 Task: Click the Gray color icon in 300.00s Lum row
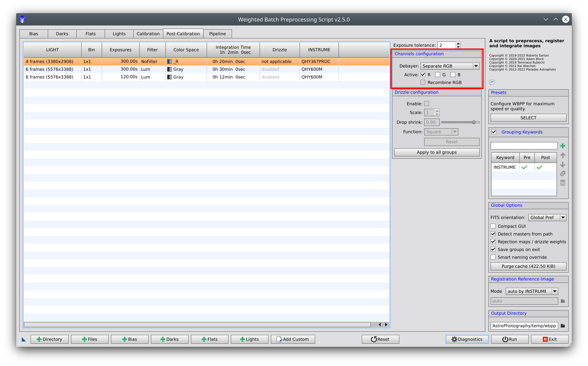(x=170, y=69)
